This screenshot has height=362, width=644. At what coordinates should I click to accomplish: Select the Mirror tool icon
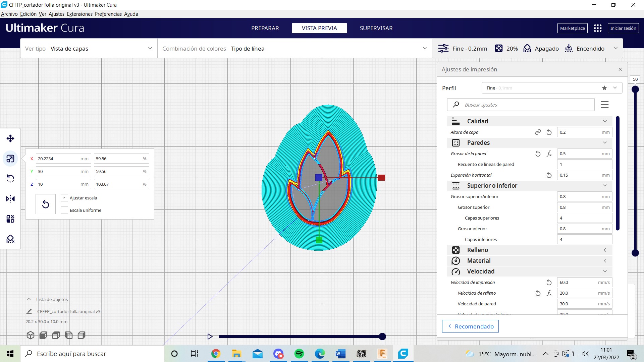coord(10,199)
